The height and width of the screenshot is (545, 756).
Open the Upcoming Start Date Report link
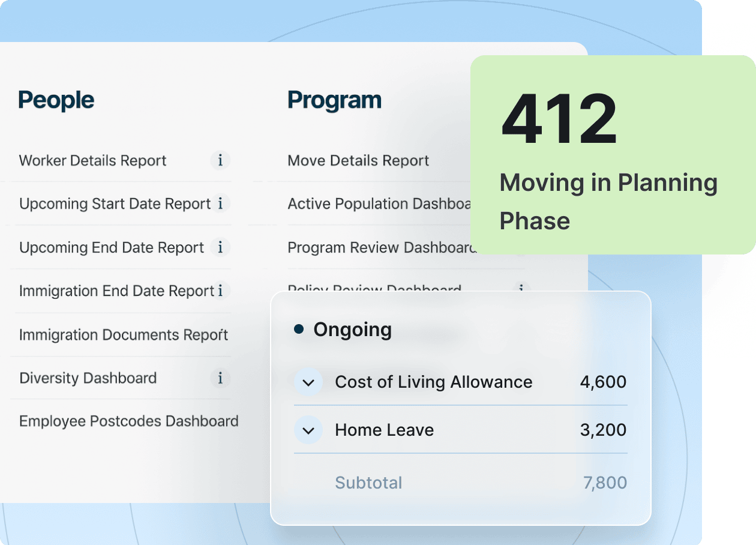[115, 204]
